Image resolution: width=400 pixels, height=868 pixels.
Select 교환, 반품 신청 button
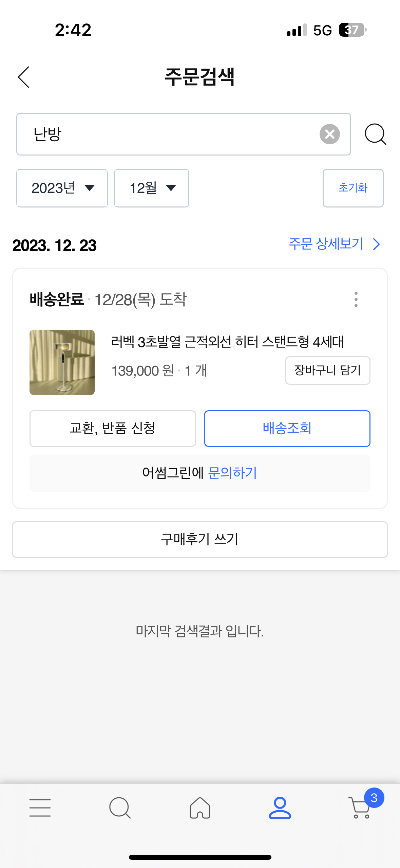pos(113,428)
